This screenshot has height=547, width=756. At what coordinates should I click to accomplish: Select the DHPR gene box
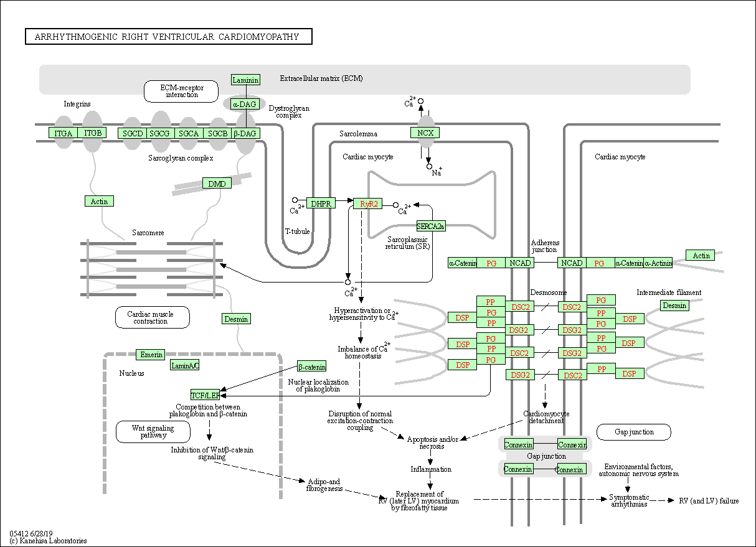click(x=321, y=203)
